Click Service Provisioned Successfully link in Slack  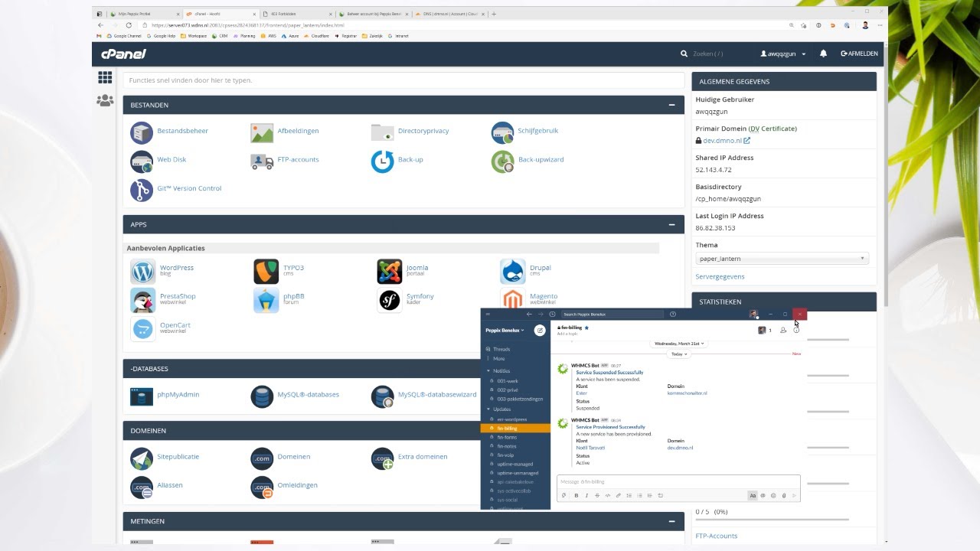[x=610, y=427]
